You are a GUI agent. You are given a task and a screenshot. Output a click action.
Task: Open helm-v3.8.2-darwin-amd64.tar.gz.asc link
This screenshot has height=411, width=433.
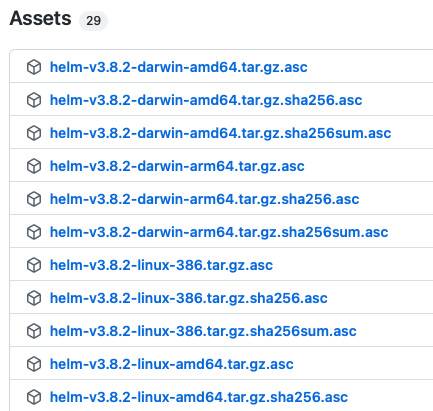tap(179, 67)
